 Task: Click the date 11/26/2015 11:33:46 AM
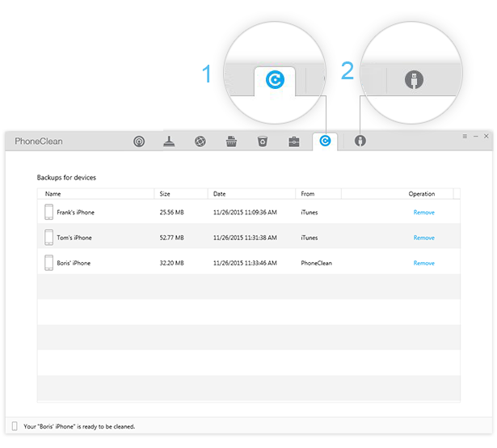click(x=245, y=263)
